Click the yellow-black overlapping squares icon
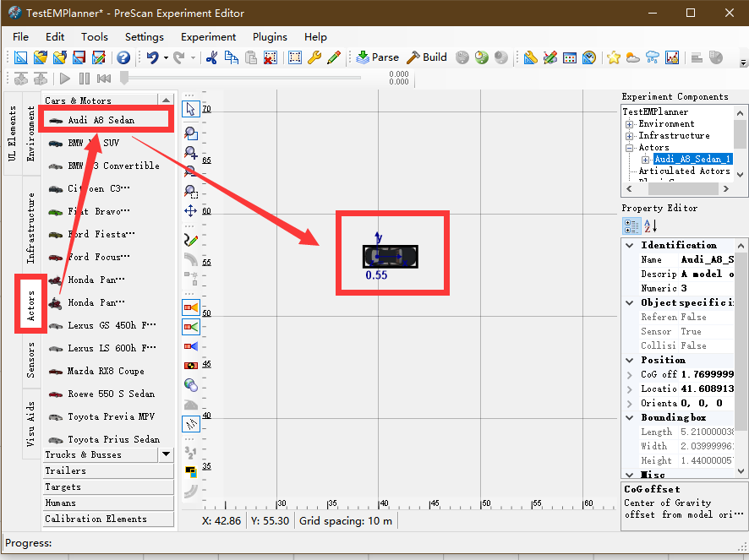Image resolution: width=749 pixels, height=560 pixels. click(190, 472)
